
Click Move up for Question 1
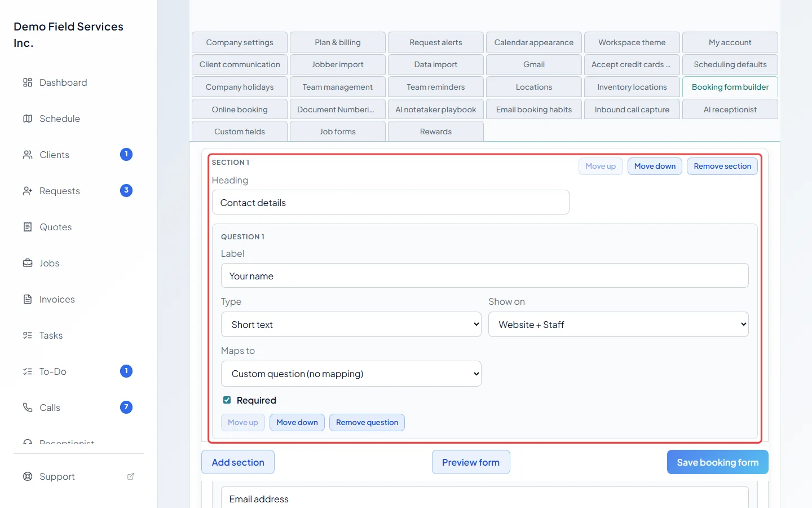[x=243, y=422]
